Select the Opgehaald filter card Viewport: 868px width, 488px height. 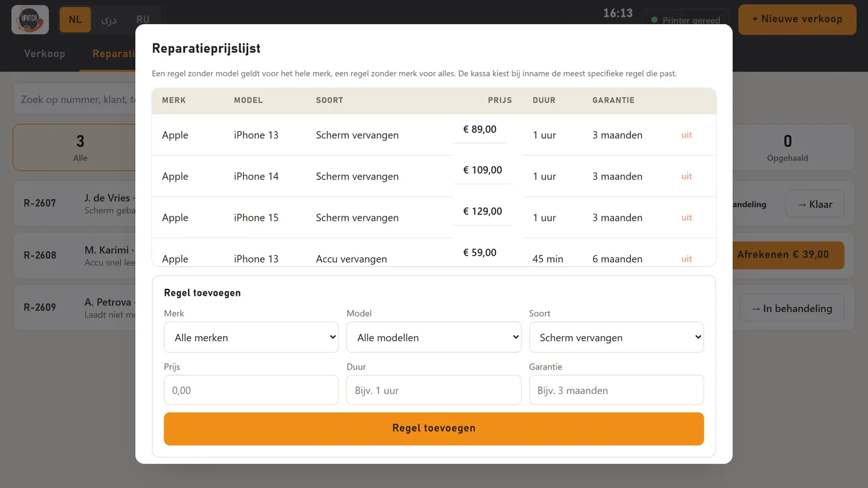click(x=787, y=148)
